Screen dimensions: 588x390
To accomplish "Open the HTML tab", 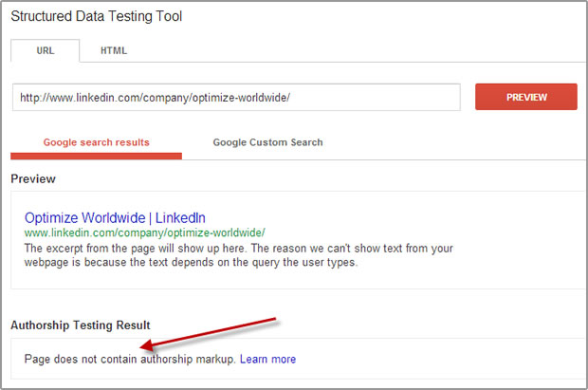I will tap(114, 50).
